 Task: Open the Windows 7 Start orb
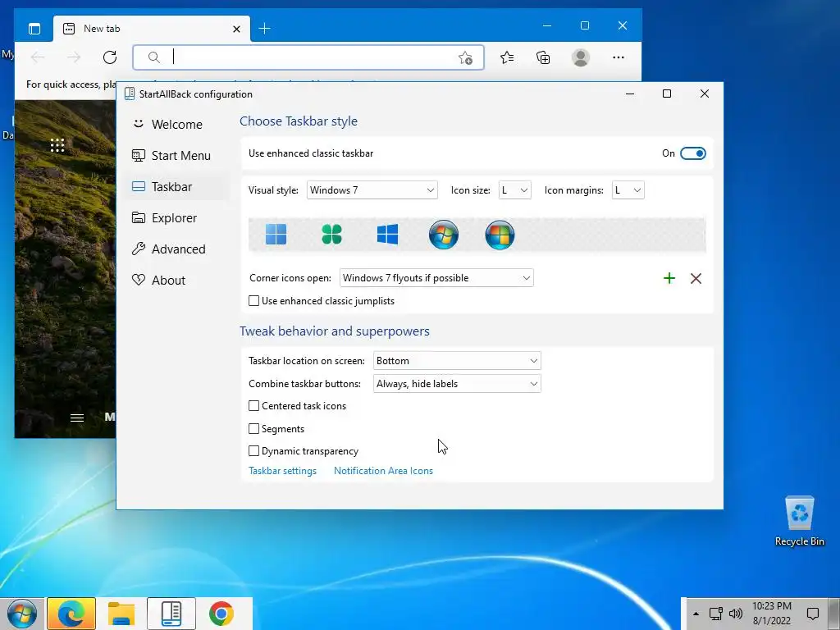tap(22, 614)
